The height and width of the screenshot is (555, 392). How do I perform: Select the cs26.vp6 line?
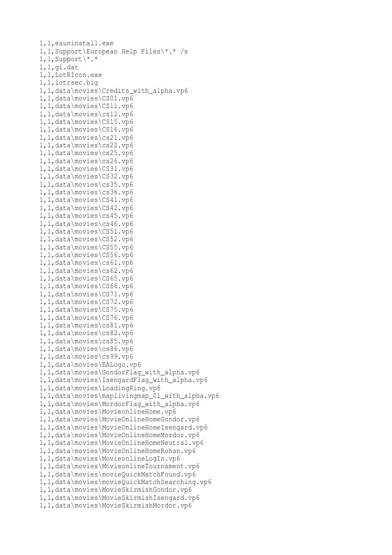[86, 161]
